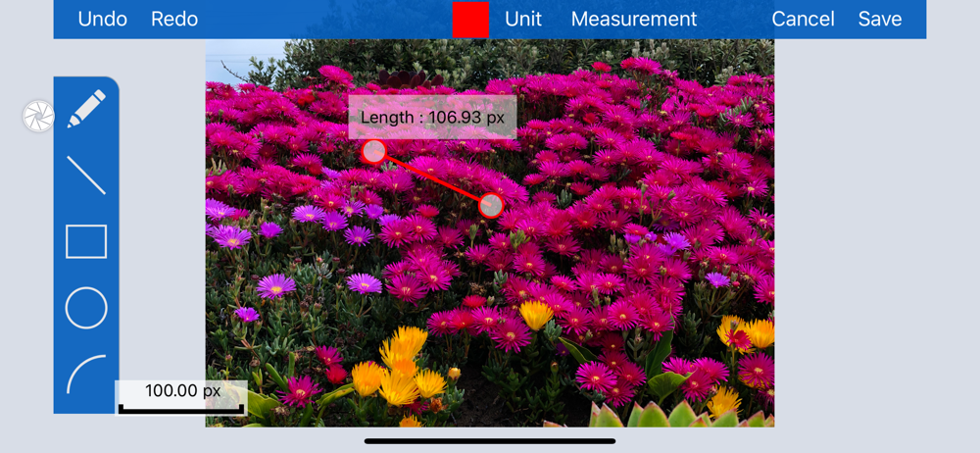Select the lower-right line endpoint handle
This screenshot has width=980, height=453.
(491, 205)
